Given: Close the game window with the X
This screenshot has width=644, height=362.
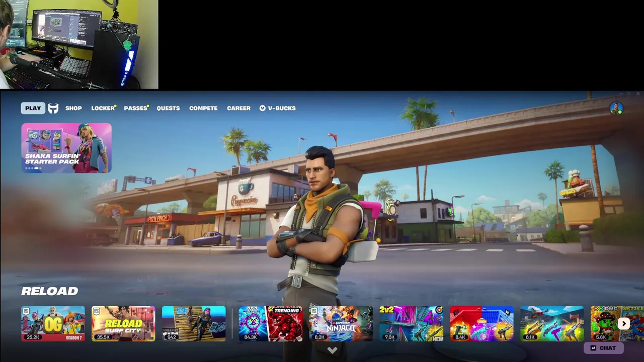Looking at the screenshot, I should pos(638,94).
